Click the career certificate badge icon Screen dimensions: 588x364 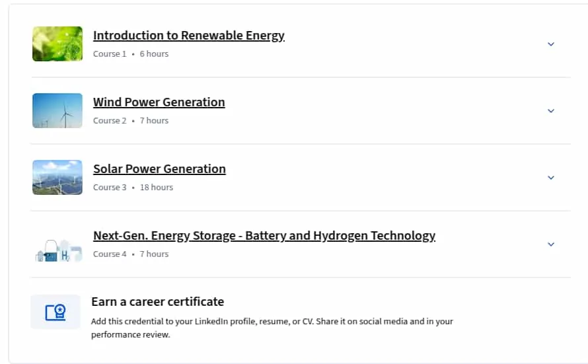point(55,312)
